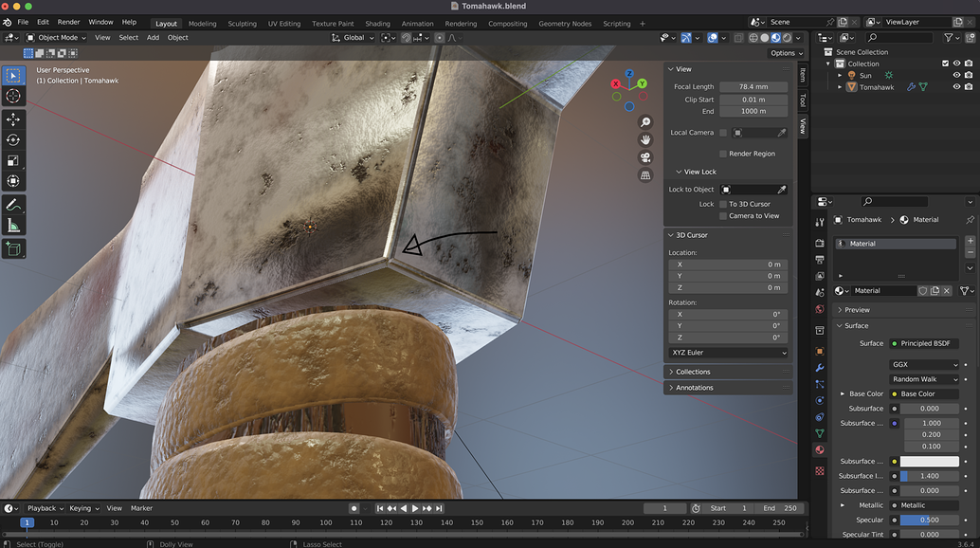980x548 pixels.
Task: Switch to the Sculpting workspace tab
Action: click(x=242, y=24)
